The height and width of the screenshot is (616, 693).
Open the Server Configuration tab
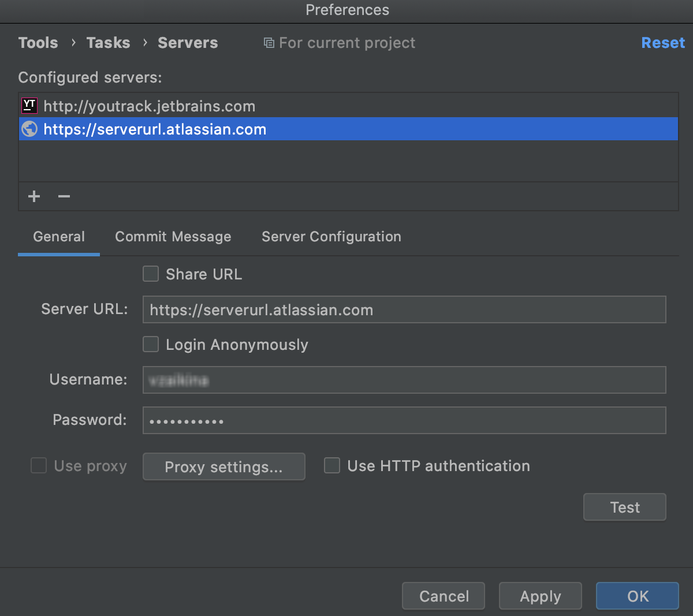pos(331,237)
